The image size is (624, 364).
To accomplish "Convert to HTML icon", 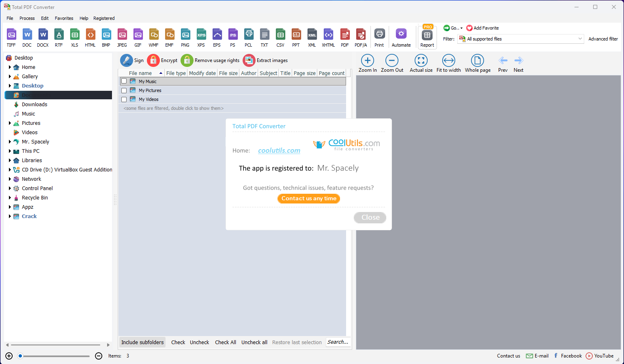I will point(90,38).
